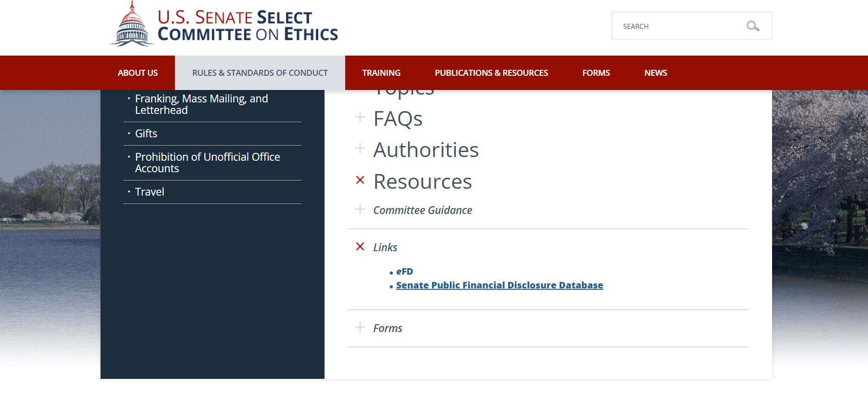Open Publications & Resources menu
Image resolution: width=868 pixels, height=400 pixels.
491,73
